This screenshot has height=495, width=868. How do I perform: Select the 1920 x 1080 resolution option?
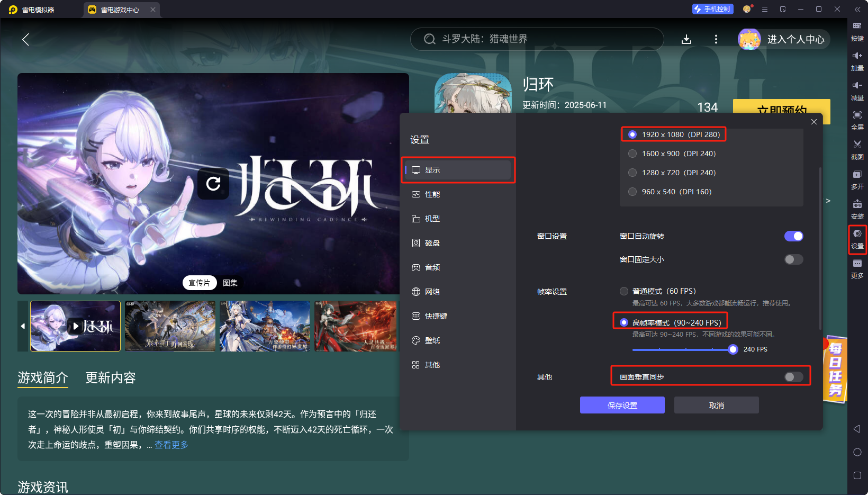point(674,134)
